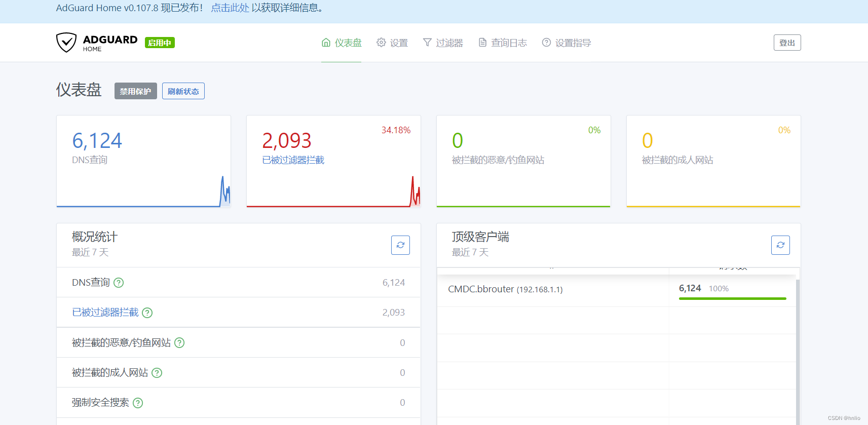
Task: Click the 被拦截的成人网站 card label
Action: [677, 160]
